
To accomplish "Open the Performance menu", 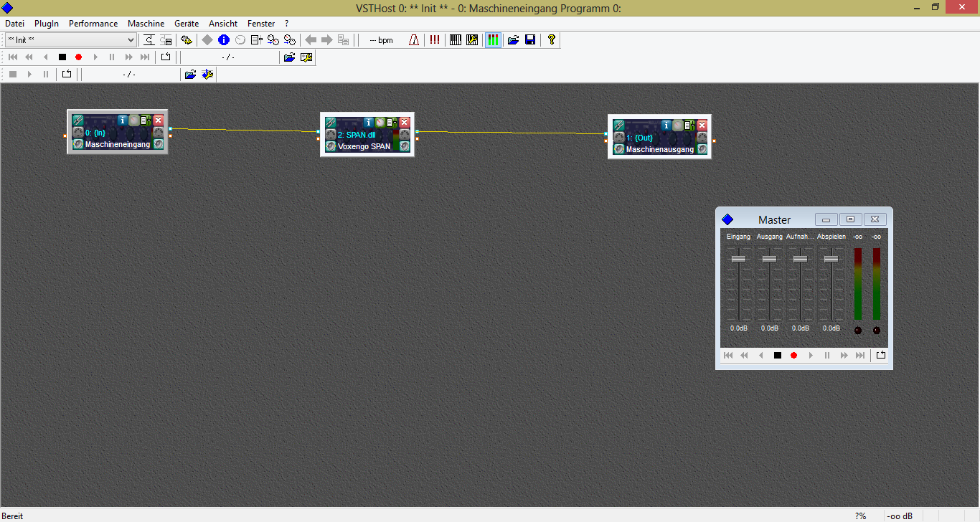I will point(93,24).
